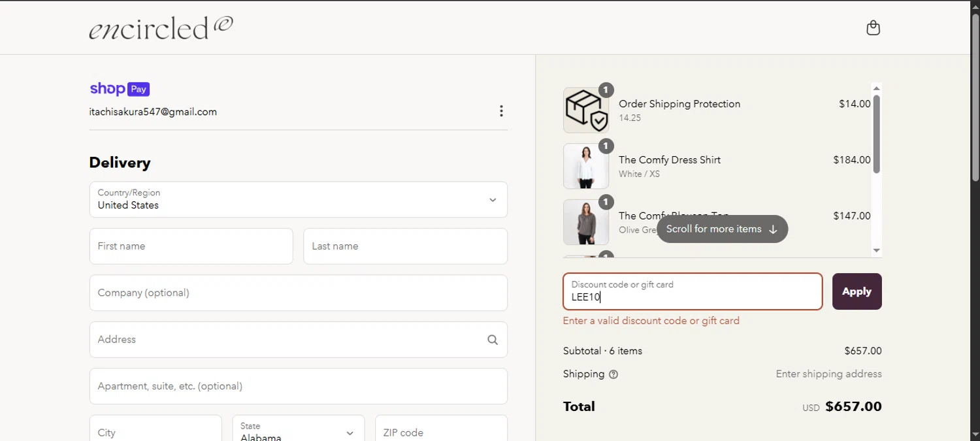
Task: Click the "Enter shipping address" text
Action: tap(829, 374)
